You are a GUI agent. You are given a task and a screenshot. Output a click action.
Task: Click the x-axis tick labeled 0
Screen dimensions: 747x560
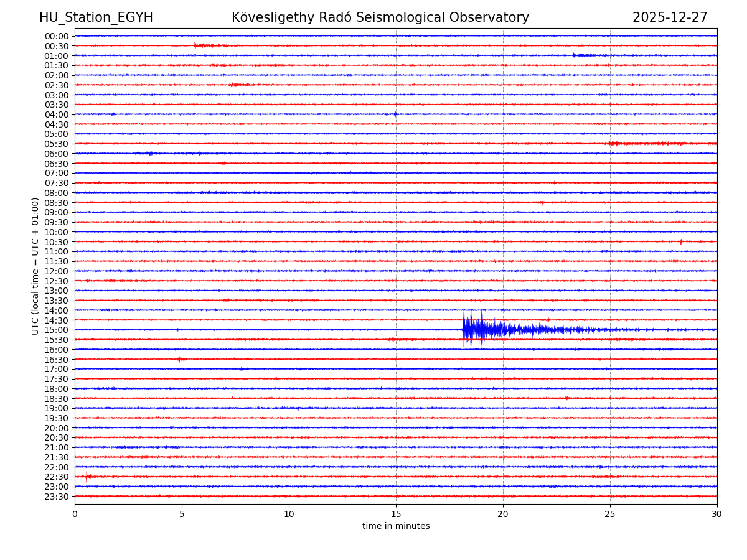click(x=75, y=514)
